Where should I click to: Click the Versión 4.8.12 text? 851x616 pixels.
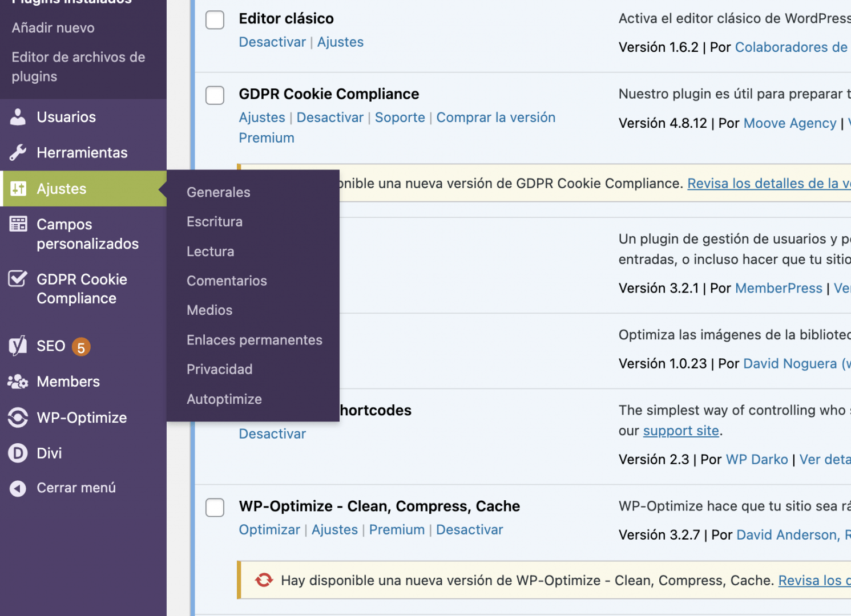click(663, 123)
